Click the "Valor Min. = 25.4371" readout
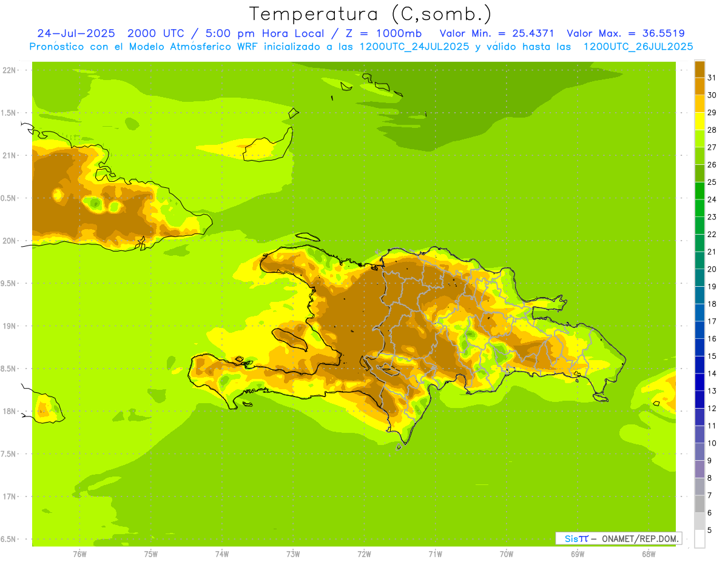The height and width of the screenshot is (562, 728). [497, 33]
